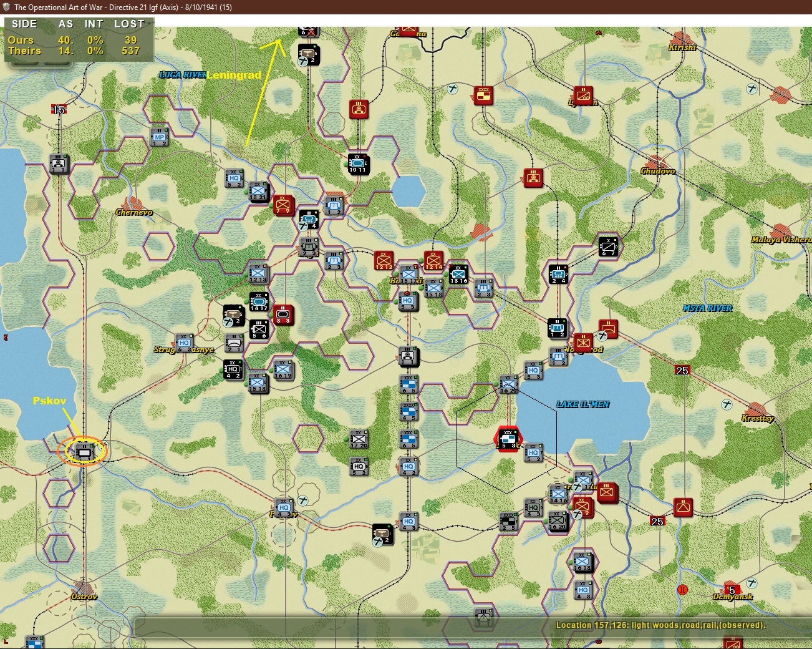This screenshot has height=649, width=812.
Task: Select the HQ counter 5 2 above infantry 18 21
Action: 234,178
